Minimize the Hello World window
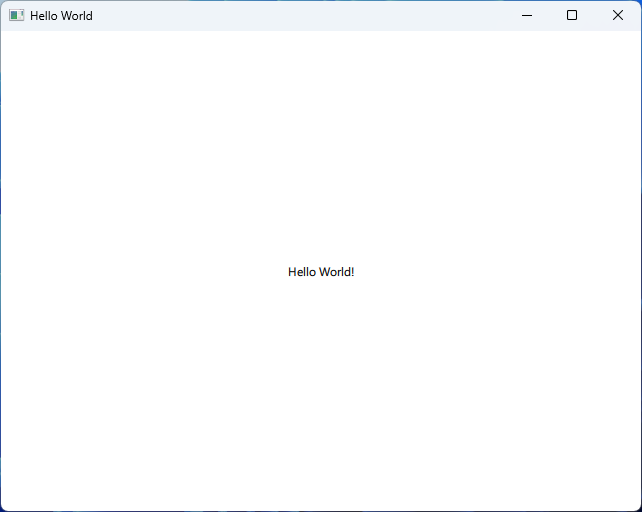 click(527, 16)
